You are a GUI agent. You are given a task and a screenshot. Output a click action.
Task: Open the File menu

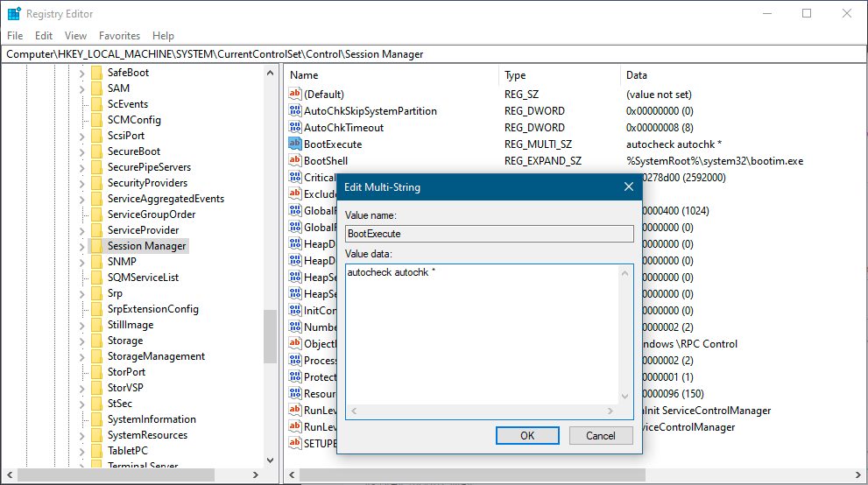coord(15,36)
